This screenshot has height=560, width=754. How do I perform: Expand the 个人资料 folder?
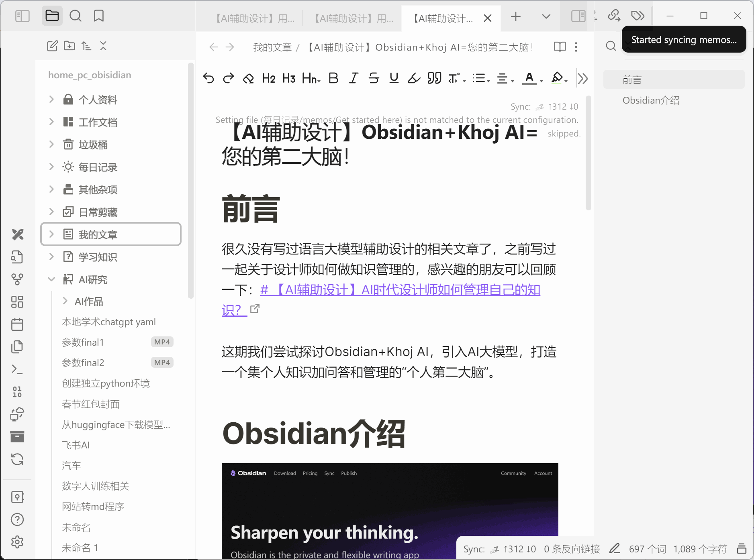(51, 99)
